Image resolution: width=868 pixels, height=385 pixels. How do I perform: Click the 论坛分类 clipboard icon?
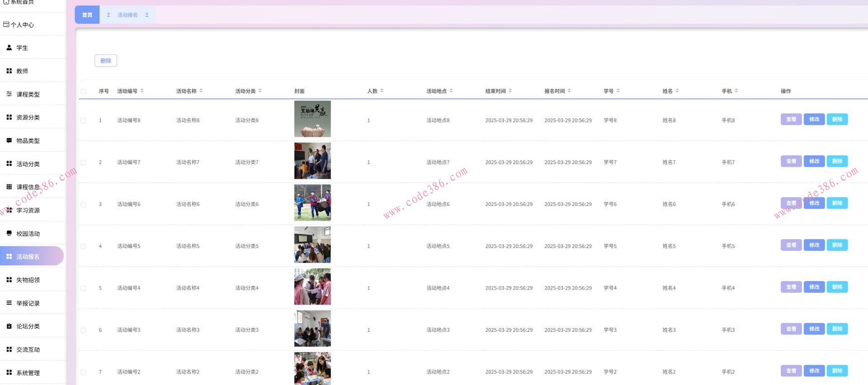[9, 326]
